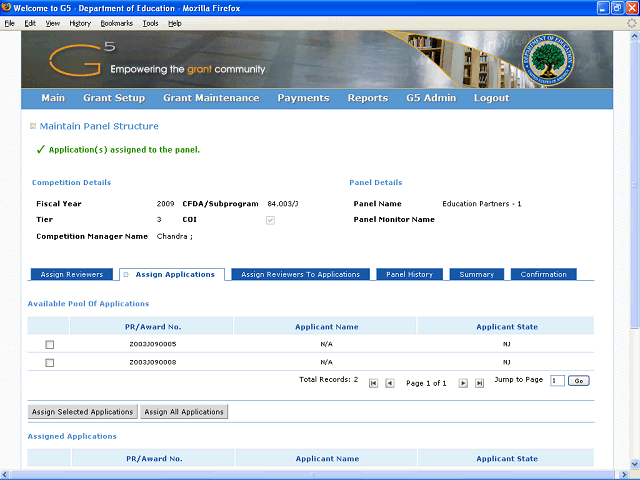Screen dimensions: 640x480
Task: Toggle the COI checkbox
Action: coord(270,220)
